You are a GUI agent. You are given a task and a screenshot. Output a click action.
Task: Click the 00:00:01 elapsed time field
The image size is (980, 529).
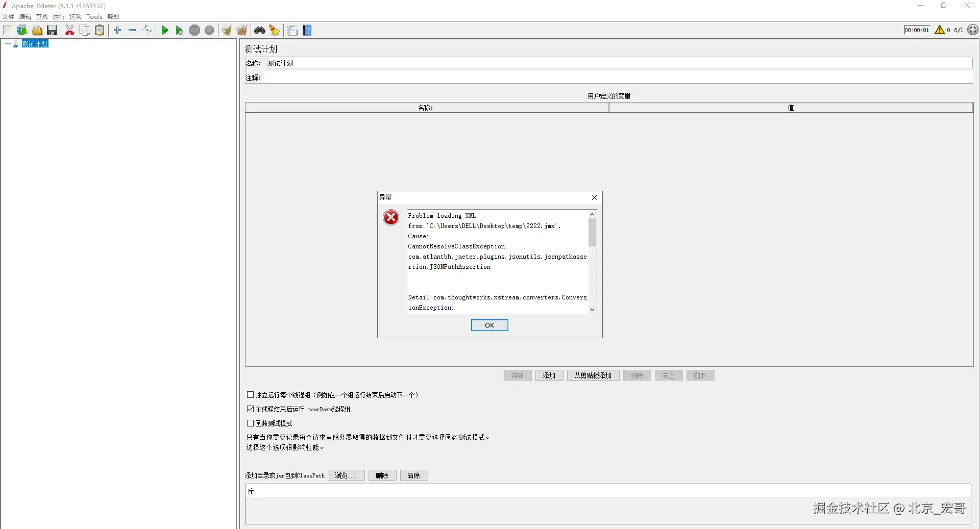click(917, 30)
